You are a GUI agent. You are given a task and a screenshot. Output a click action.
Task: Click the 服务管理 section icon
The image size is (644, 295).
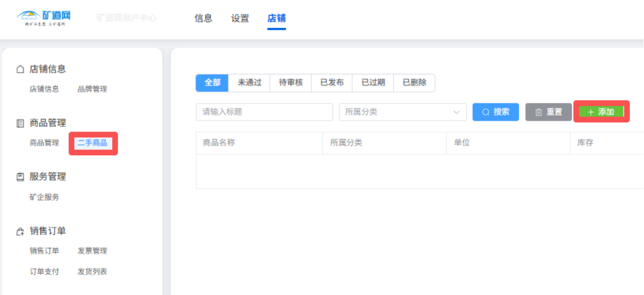click(20, 177)
